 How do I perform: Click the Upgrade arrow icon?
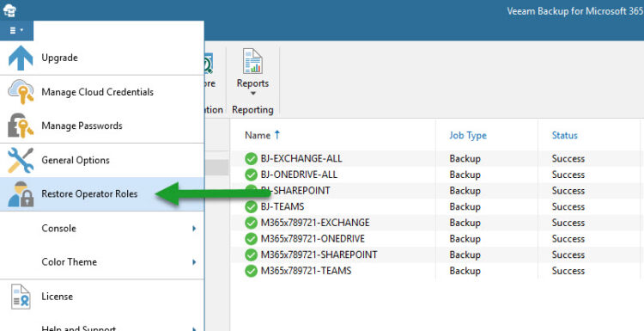pyautogui.click(x=21, y=58)
